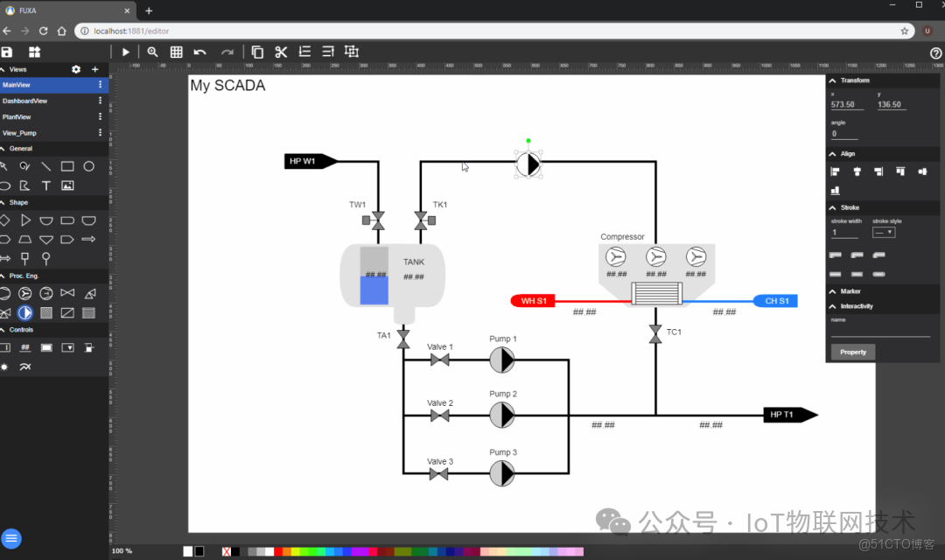
Task: Cut the selected element
Action: [280, 52]
